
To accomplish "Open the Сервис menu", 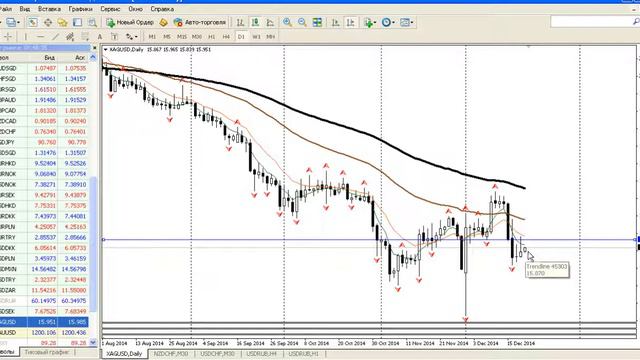I will click(110, 9).
